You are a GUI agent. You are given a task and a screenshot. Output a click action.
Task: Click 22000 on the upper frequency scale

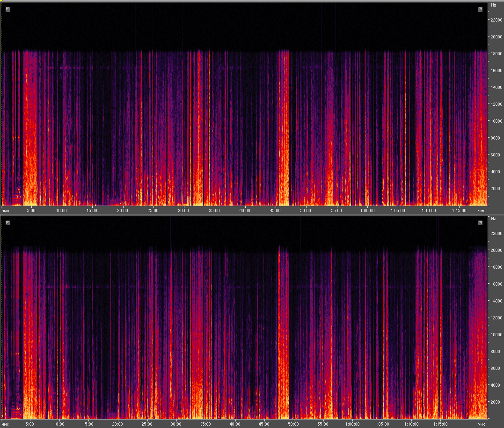click(x=497, y=20)
